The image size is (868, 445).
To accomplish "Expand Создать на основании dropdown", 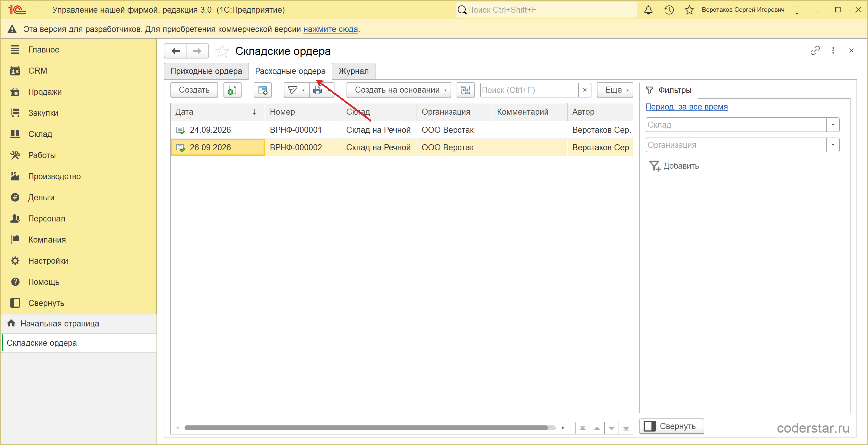I will (x=399, y=90).
